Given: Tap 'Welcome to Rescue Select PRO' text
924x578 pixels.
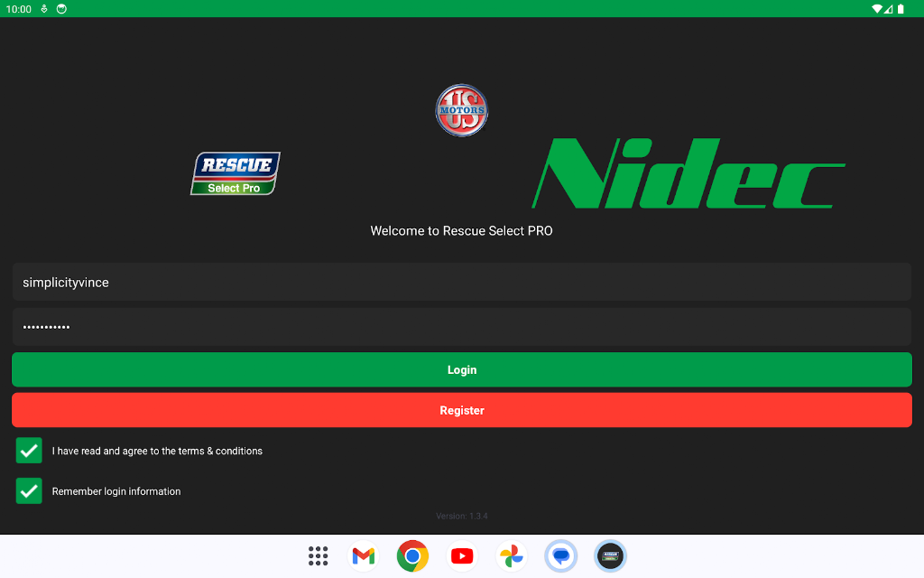Looking at the screenshot, I should point(461,230).
